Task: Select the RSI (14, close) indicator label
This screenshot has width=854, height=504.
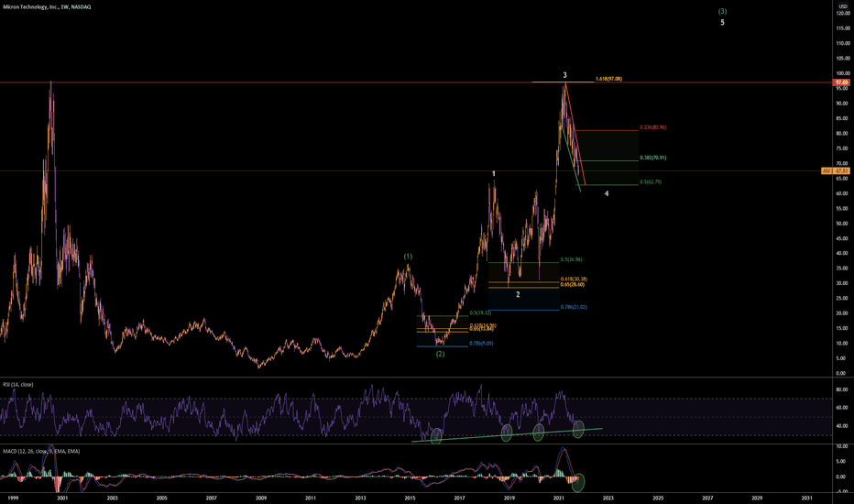Action: (18, 384)
